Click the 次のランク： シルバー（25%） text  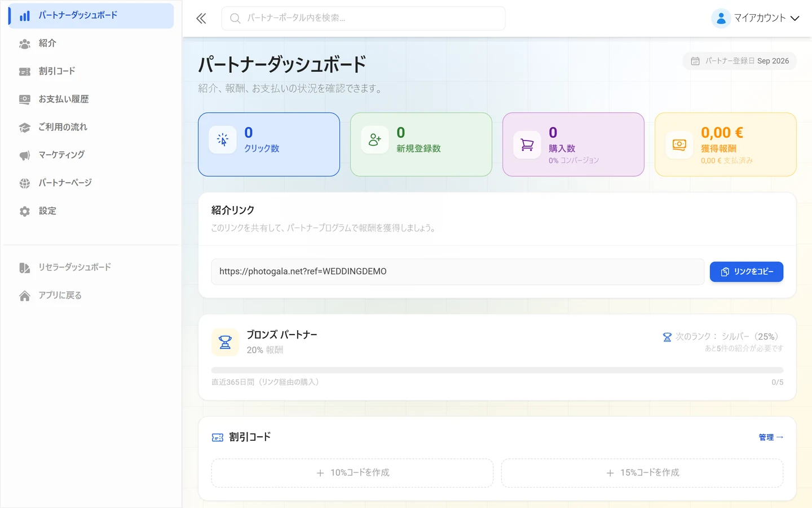click(729, 336)
